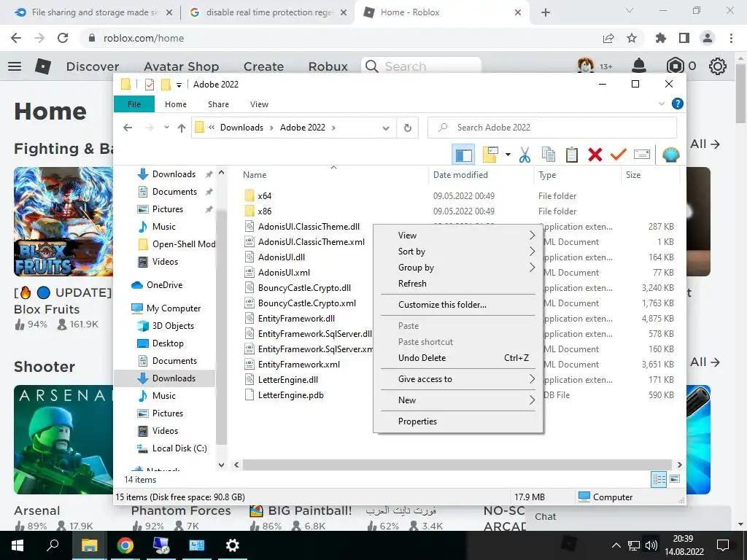747x560 pixels.
Task: Open the View ribbon tab
Action: pos(259,104)
